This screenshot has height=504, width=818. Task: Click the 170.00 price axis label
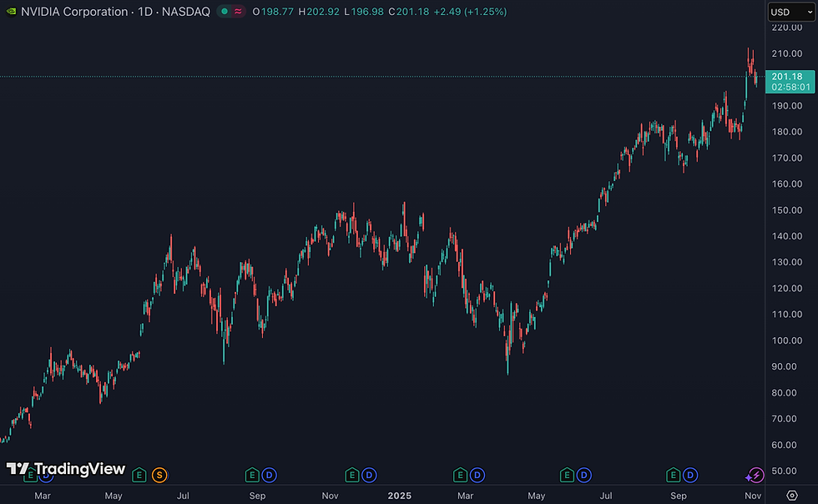[786, 158]
